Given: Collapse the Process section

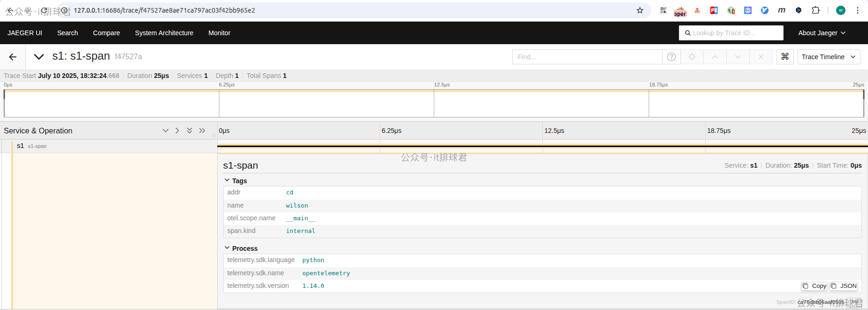Looking at the screenshot, I should pyautogui.click(x=241, y=248).
